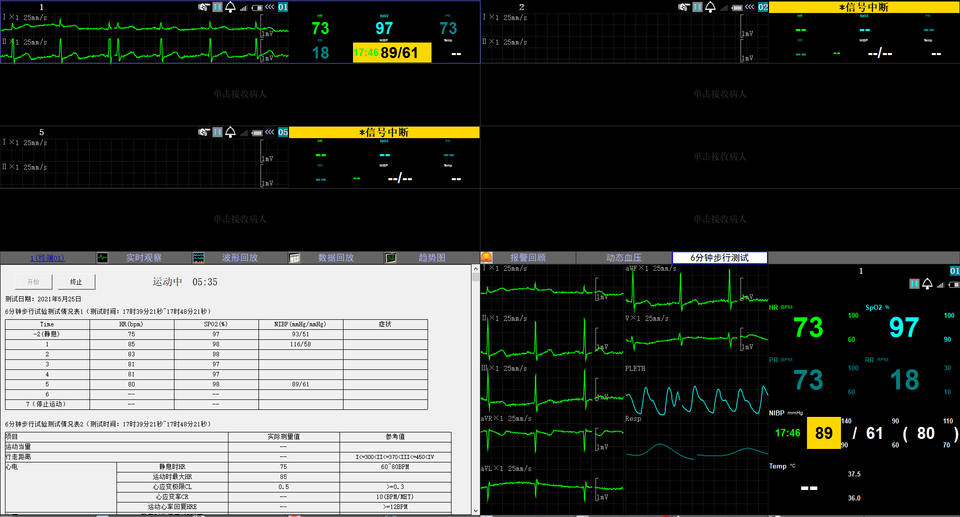Click the yellow 信号中断 banner on bed 5
Viewport: 960px width, 517px height.
384,132
